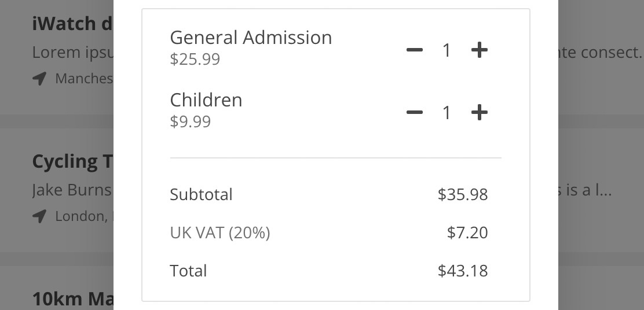Image resolution: width=644 pixels, height=310 pixels.
Task: Open the dimmed iWatch event title
Action: click(73, 24)
